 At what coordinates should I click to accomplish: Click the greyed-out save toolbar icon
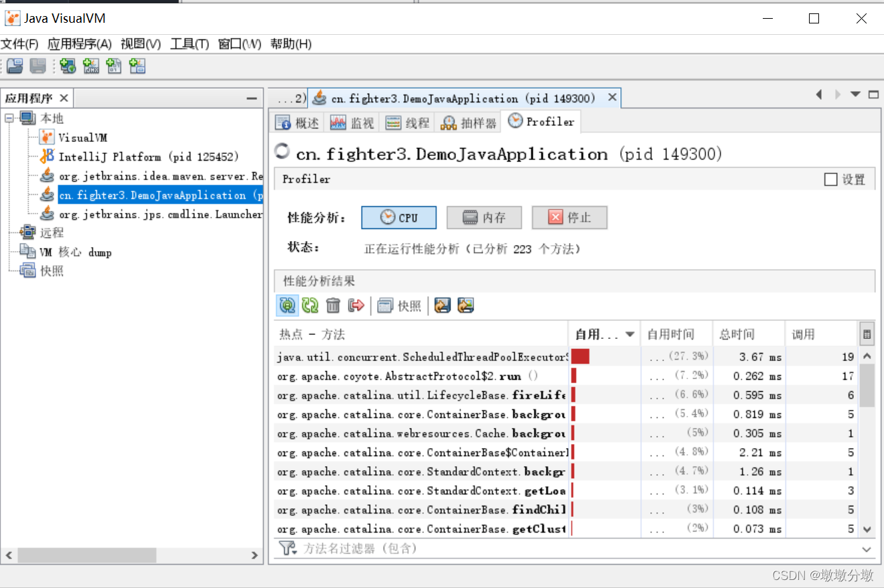point(38,66)
